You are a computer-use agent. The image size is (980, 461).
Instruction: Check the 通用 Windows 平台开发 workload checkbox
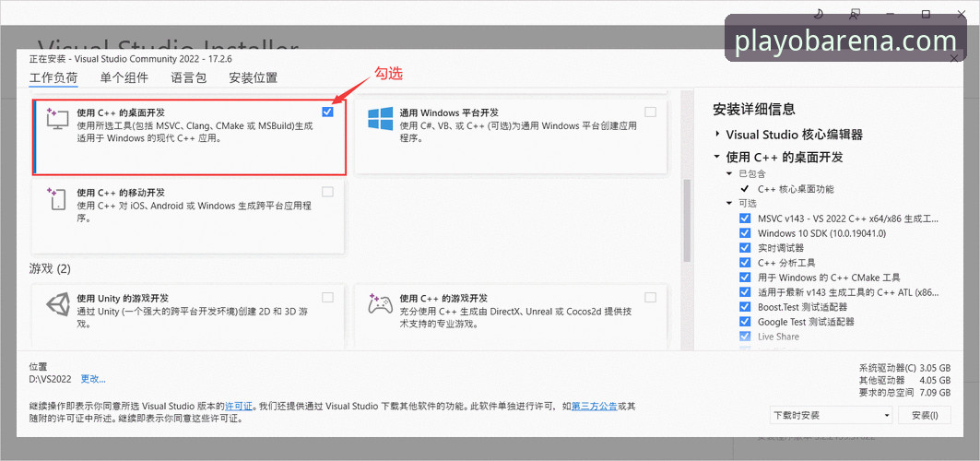(651, 112)
